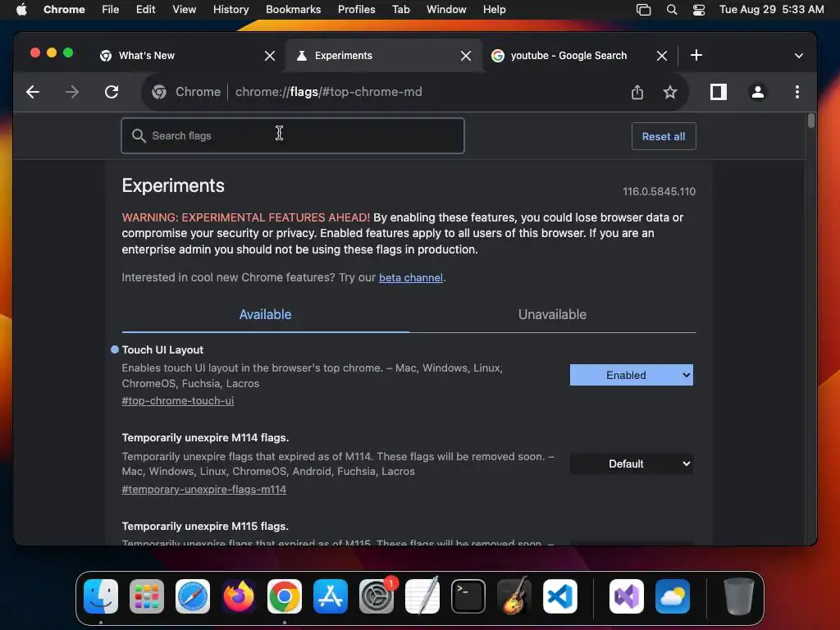Screen dimensions: 840x630
Task: Click the Chrome site info icon
Action: click(x=159, y=92)
